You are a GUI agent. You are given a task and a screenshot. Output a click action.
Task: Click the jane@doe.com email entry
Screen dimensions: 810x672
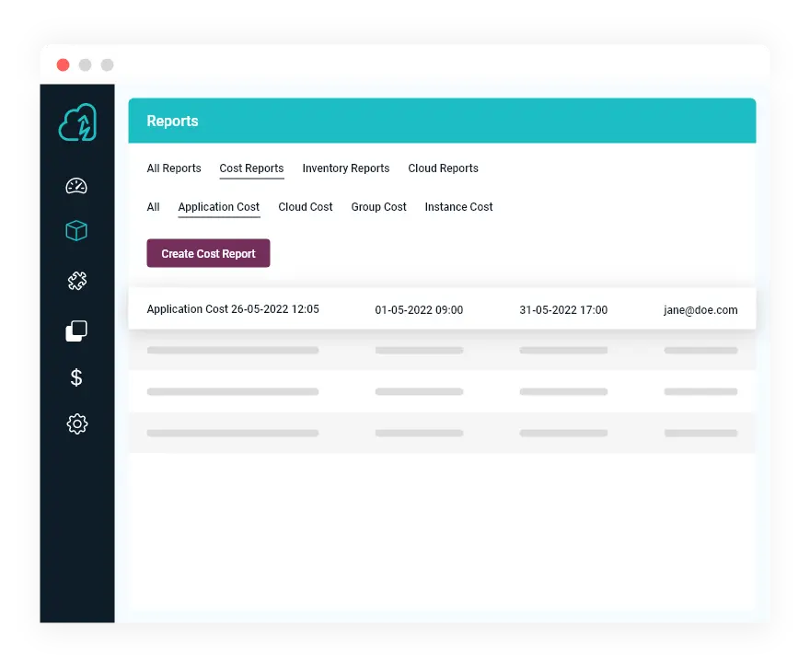[700, 310]
